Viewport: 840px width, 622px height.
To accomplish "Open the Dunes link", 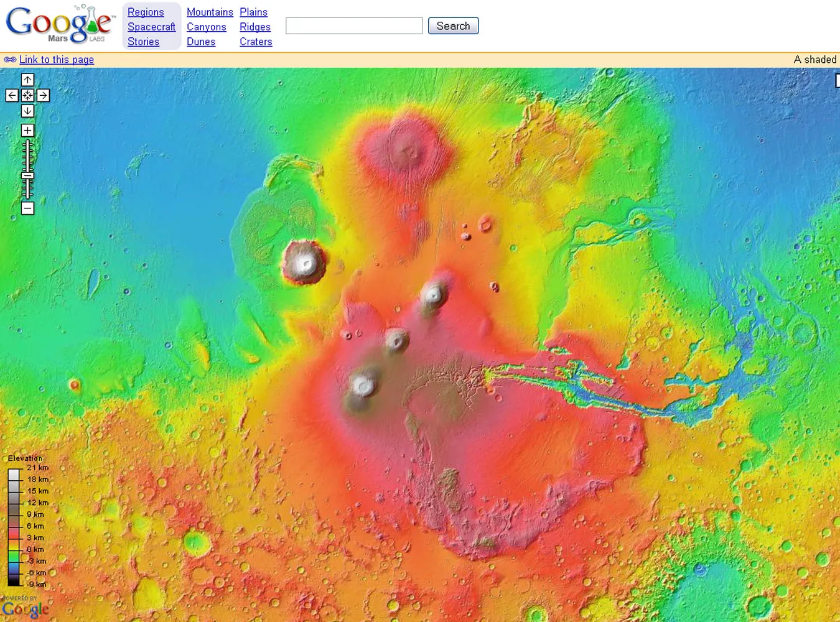I will pyautogui.click(x=200, y=42).
